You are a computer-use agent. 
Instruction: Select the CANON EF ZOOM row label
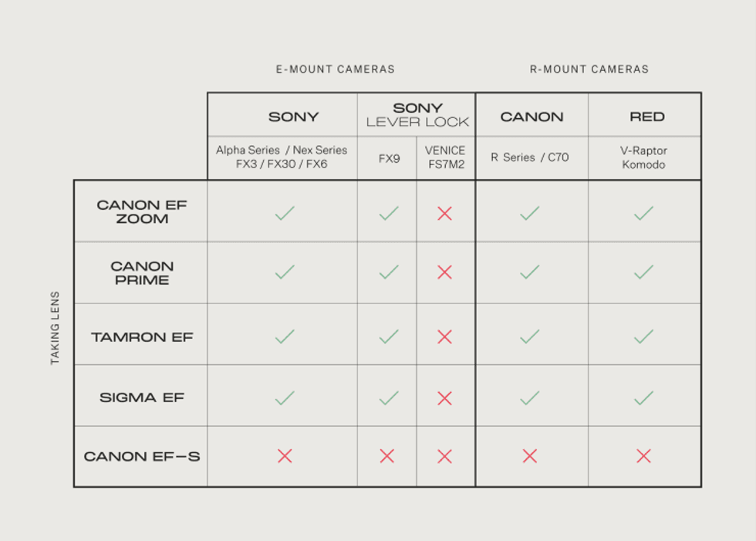coord(142,211)
